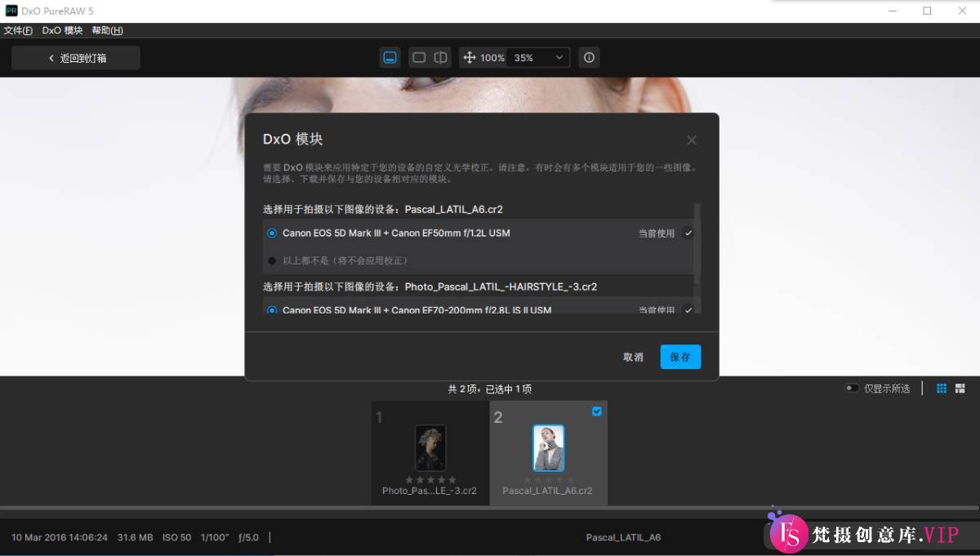The image size is (980, 556).
Task: Click 10 Mar 2016 14:06:24 date text
Action: coord(60,537)
